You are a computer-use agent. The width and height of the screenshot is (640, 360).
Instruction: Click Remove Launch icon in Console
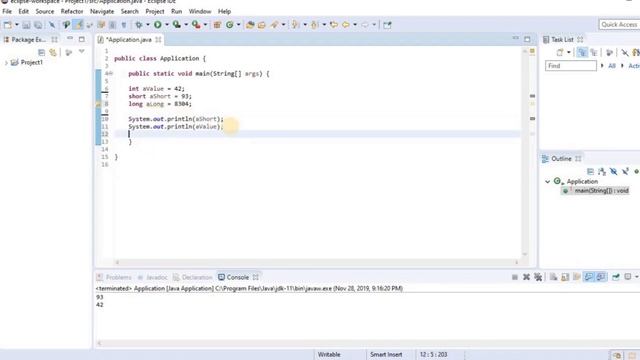(527, 277)
